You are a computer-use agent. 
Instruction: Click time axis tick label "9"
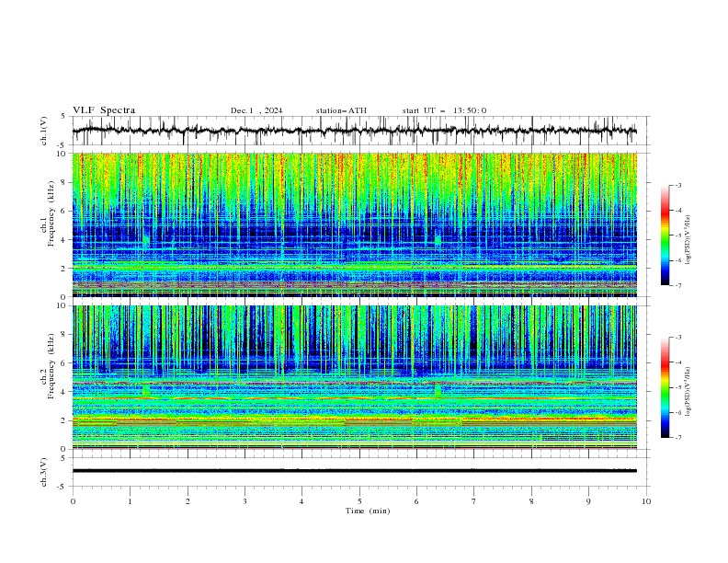pos(588,501)
